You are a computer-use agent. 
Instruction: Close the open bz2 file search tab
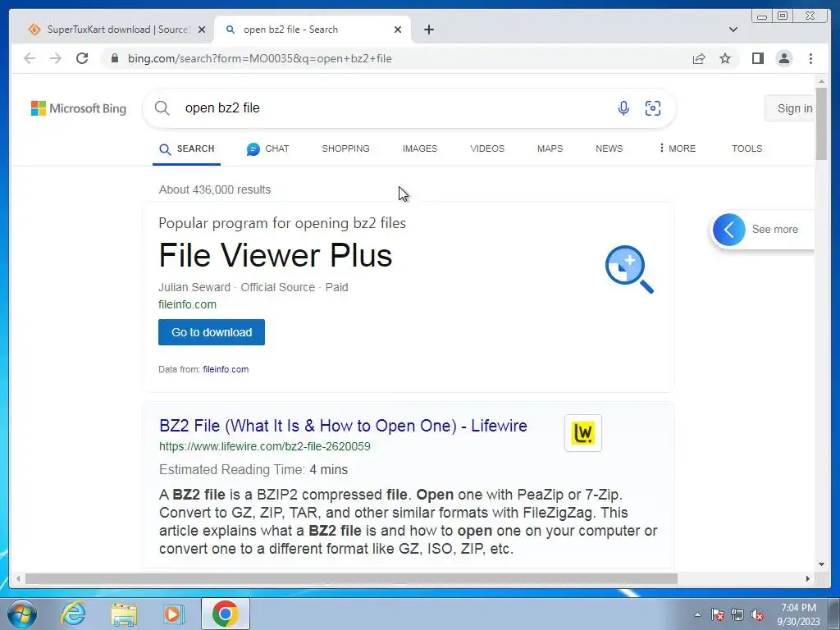point(398,30)
